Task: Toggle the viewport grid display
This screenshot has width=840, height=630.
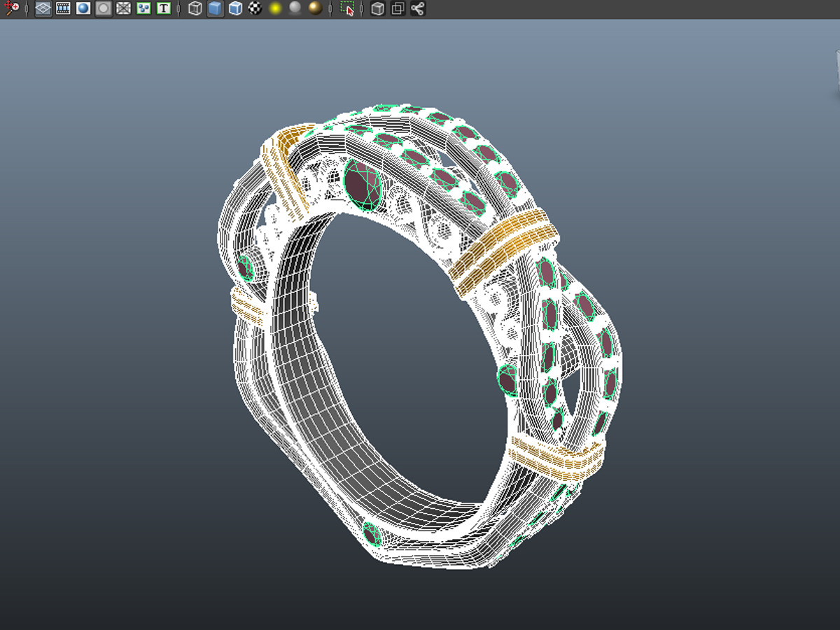Action: click(x=43, y=9)
